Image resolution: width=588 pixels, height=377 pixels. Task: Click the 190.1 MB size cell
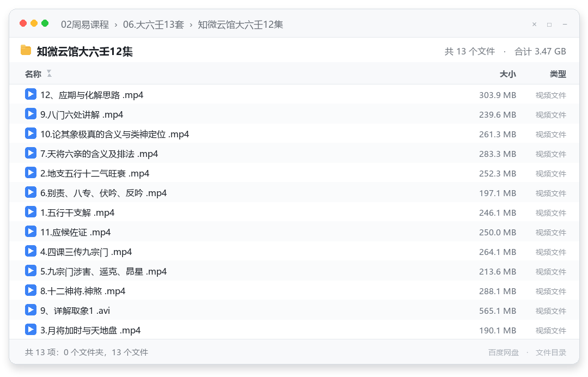[498, 331]
